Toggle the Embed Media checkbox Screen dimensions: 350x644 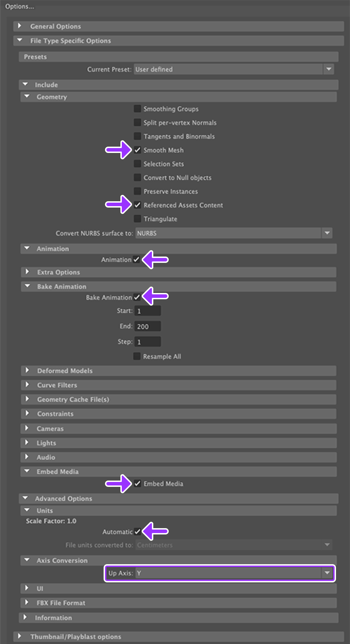pyautogui.click(x=138, y=484)
